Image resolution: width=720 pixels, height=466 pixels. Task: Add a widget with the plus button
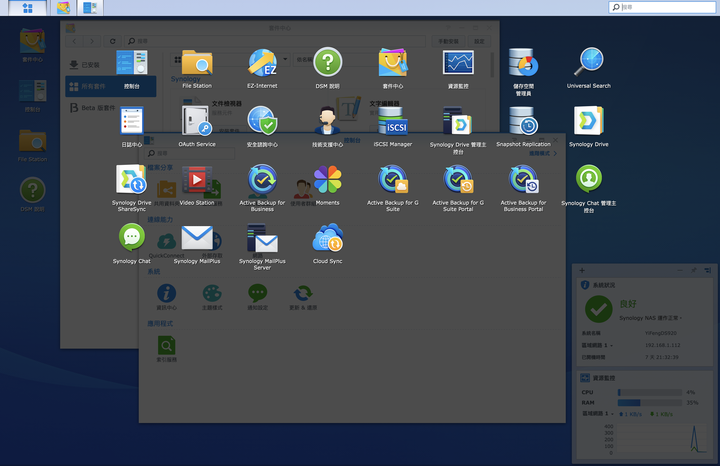click(582, 270)
